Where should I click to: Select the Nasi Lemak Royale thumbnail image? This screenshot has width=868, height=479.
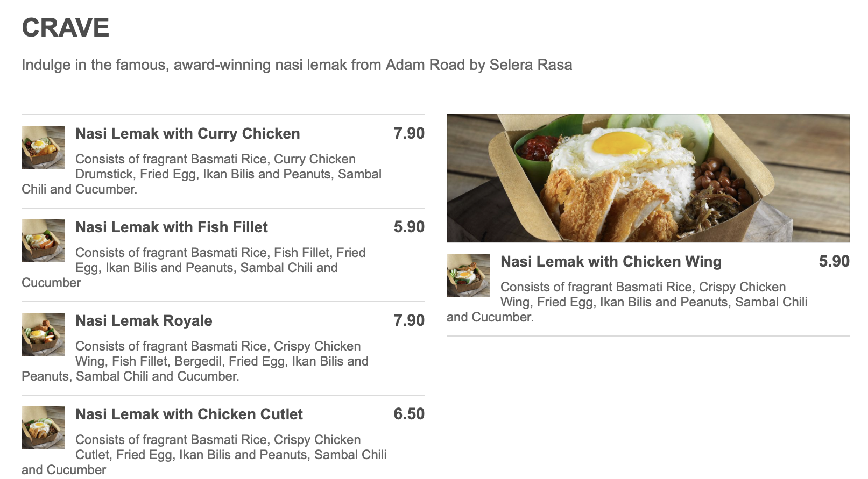[x=43, y=334]
